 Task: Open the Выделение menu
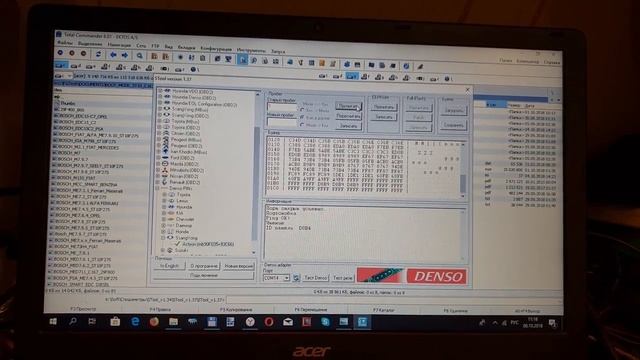pos(90,44)
